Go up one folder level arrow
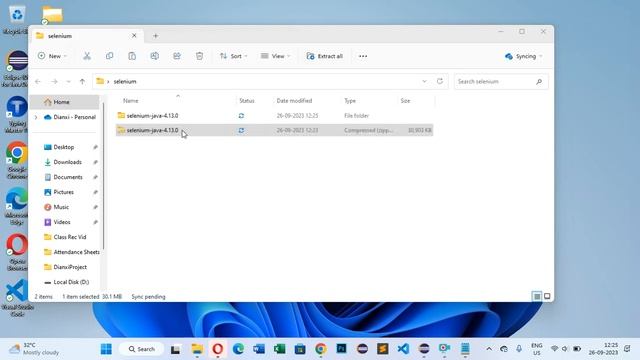Image resolution: width=640 pixels, height=360 pixels. [x=82, y=82]
